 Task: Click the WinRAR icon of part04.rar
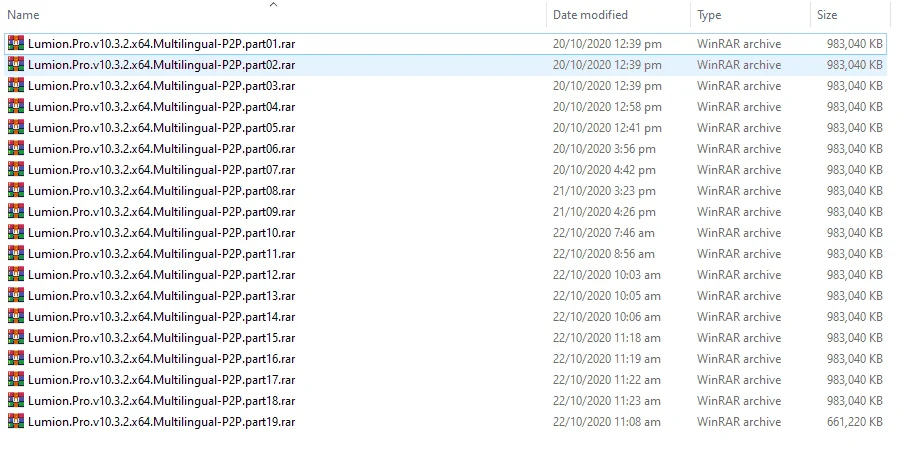(16, 107)
